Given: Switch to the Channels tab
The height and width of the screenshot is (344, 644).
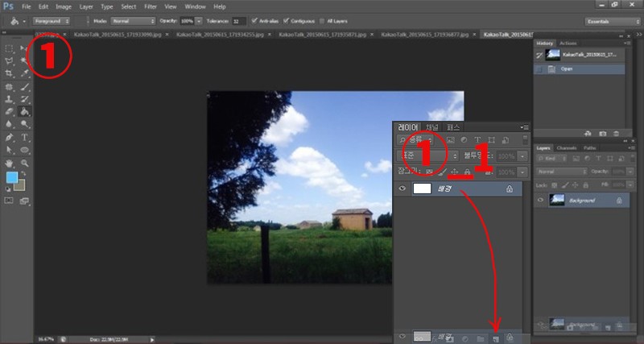Looking at the screenshot, I should coord(567,148).
